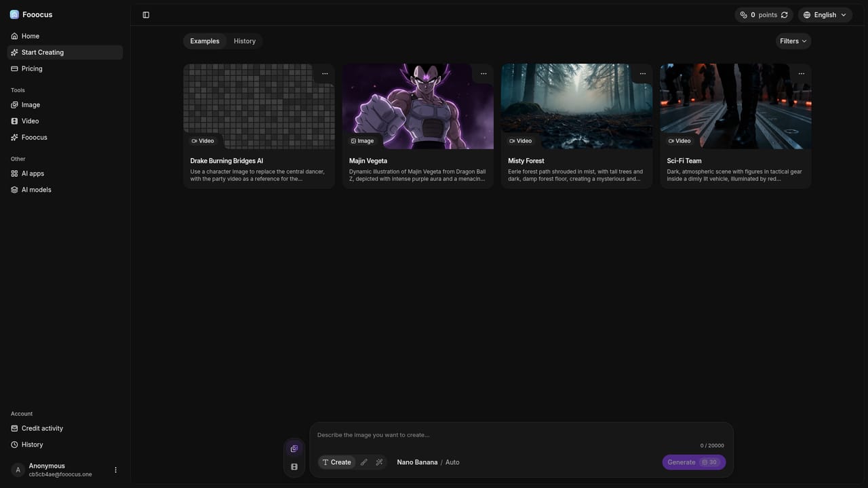Screen dimensions: 868x488
Task: Click the Generate button
Action: [x=694, y=462]
